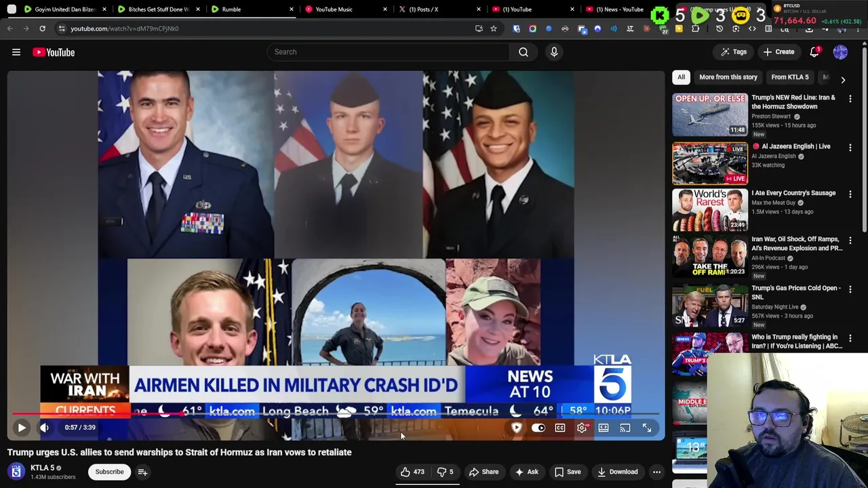Open the notifications bell
Viewport: 868px width, 488px height.
pos(814,52)
